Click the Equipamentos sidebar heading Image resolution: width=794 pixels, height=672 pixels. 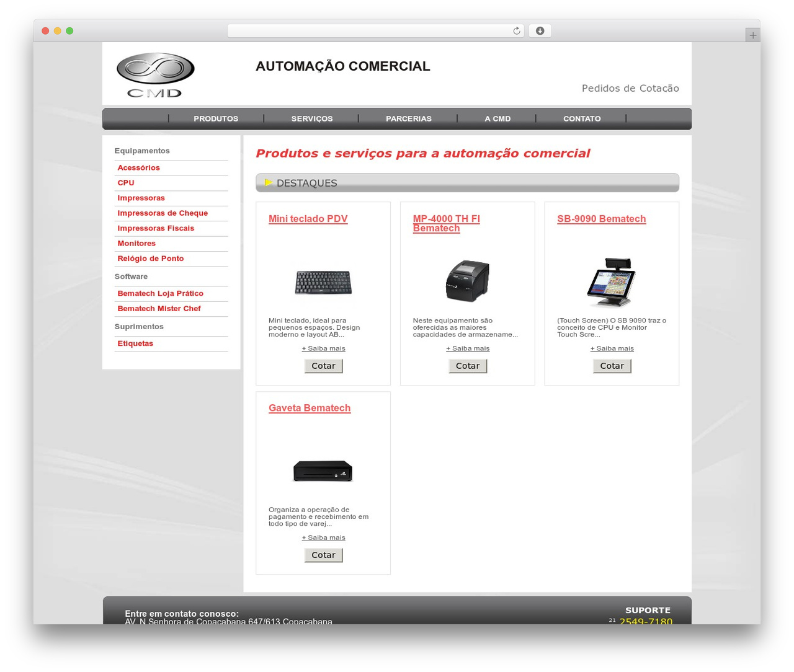point(142,151)
